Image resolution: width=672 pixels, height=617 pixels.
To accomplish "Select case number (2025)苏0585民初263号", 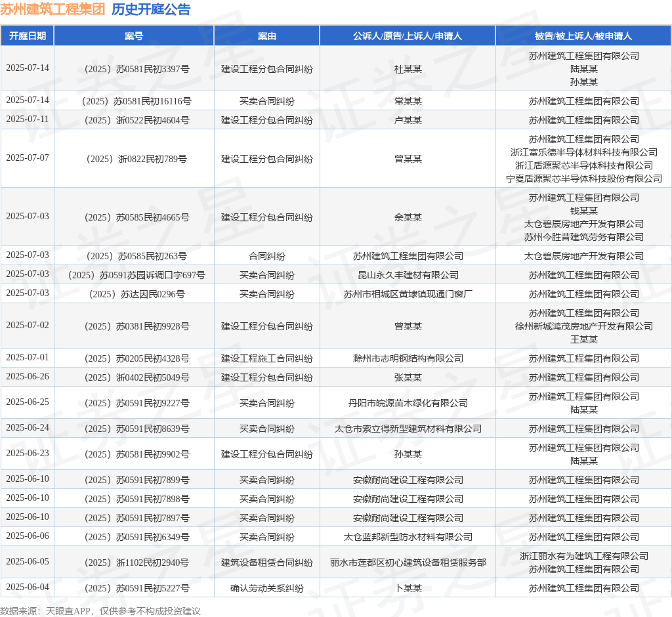I will [136, 256].
